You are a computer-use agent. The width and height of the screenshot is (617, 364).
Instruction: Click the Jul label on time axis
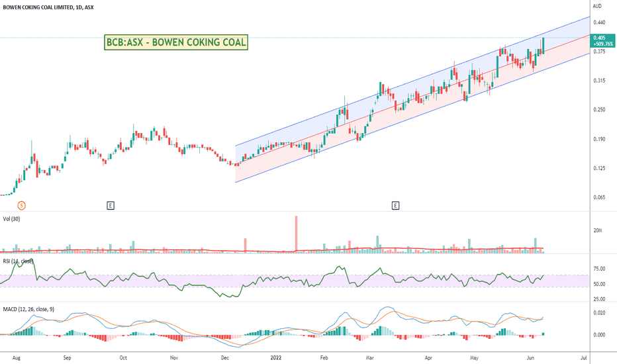coord(583,357)
